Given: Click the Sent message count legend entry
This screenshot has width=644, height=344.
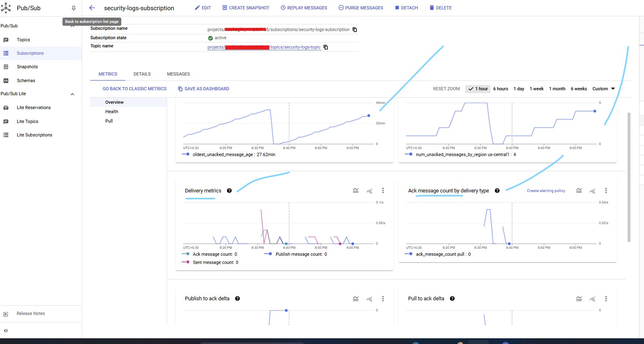Looking at the screenshot, I should click(210, 262).
